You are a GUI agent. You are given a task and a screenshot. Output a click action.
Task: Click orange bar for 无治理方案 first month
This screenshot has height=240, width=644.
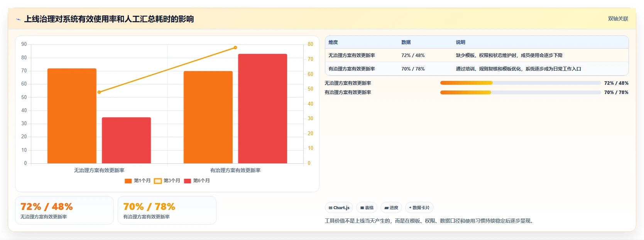click(72, 116)
